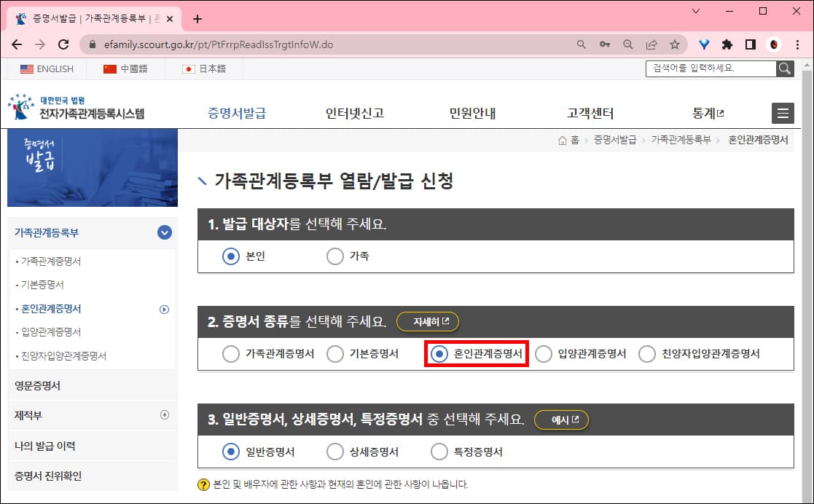
Task: Open the hamburger menu icon
Action: (783, 113)
